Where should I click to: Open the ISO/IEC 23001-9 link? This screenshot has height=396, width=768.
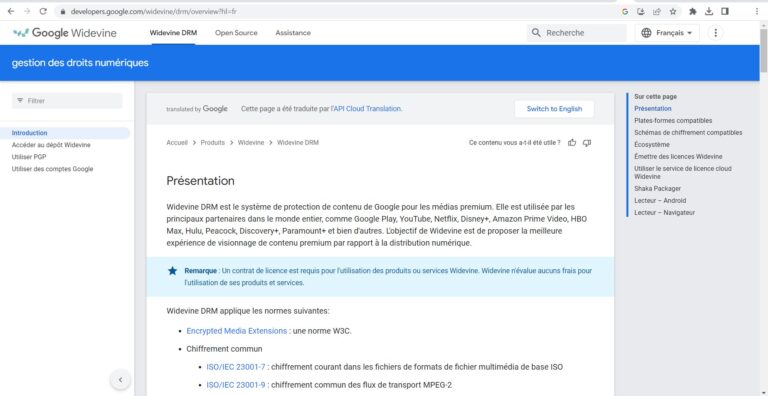[236, 385]
